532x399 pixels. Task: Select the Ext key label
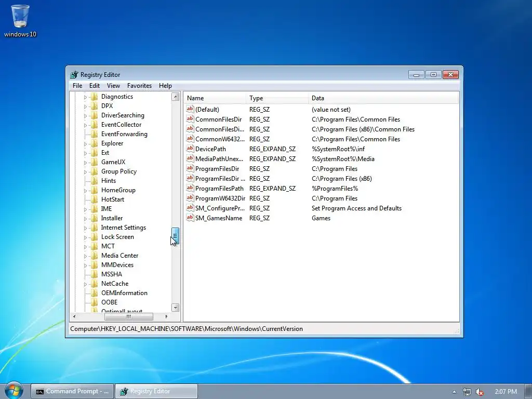pos(105,153)
